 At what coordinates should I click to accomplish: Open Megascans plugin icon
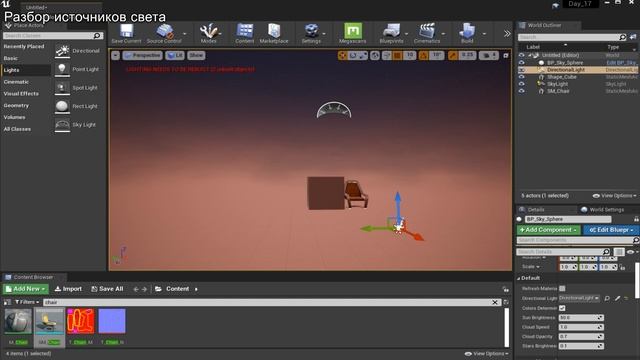click(x=353, y=33)
